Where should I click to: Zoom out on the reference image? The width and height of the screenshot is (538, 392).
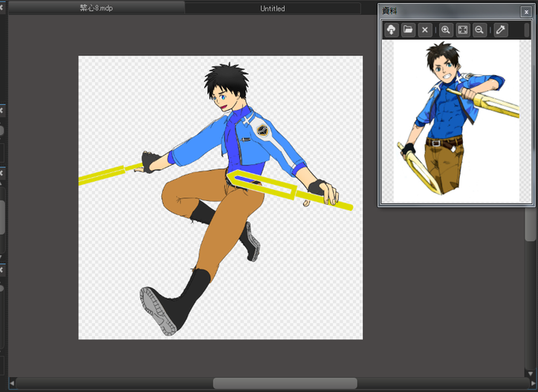tap(479, 30)
